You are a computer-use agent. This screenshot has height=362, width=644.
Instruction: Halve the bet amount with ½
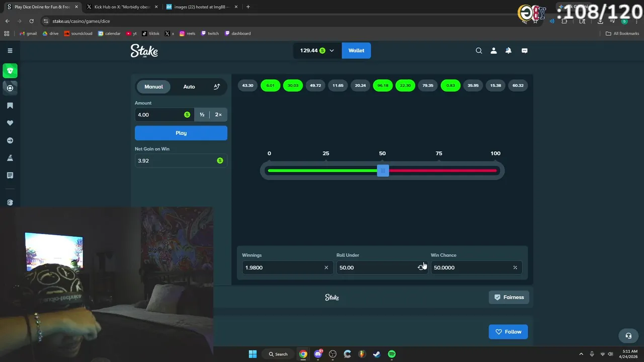[x=202, y=115]
